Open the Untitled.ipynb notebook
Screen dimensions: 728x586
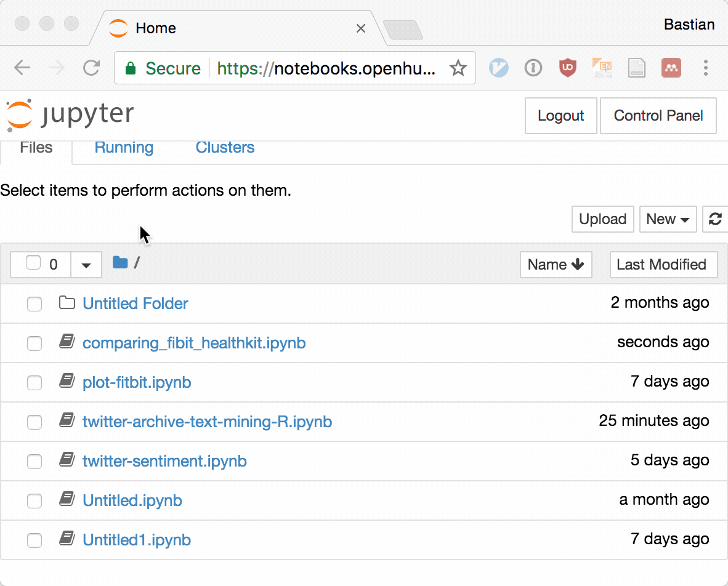[132, 500]
